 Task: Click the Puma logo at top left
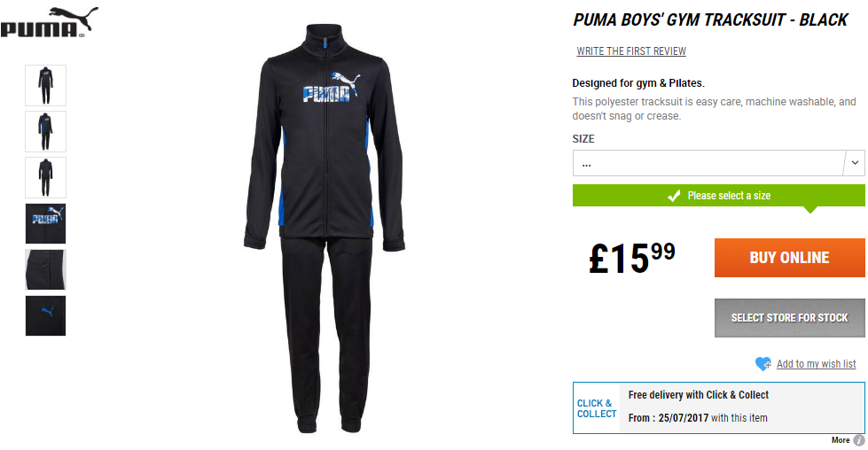pos(50,22)
